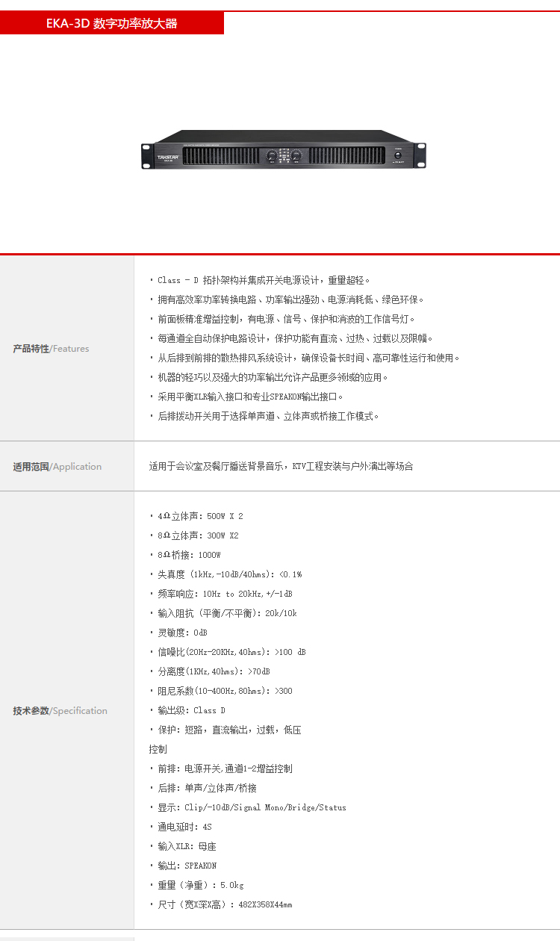This screenshot has height=941, width=560.
Task: Click the 分离度 >70dB spec line
Action: [x=210, y=671]
